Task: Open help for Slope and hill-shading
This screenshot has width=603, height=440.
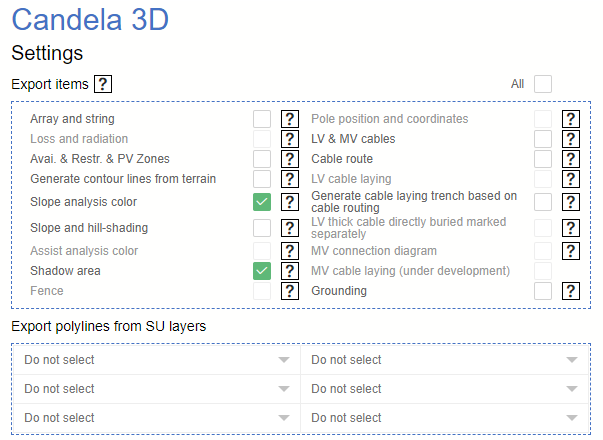Action: click(290, 228)
